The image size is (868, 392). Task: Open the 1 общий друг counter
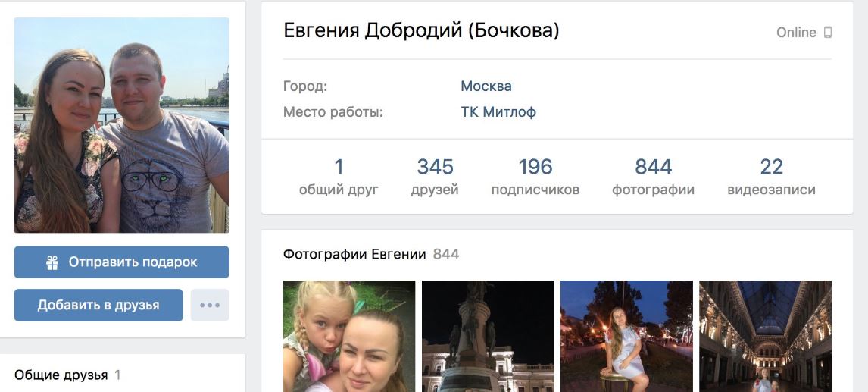click(339, 177)
